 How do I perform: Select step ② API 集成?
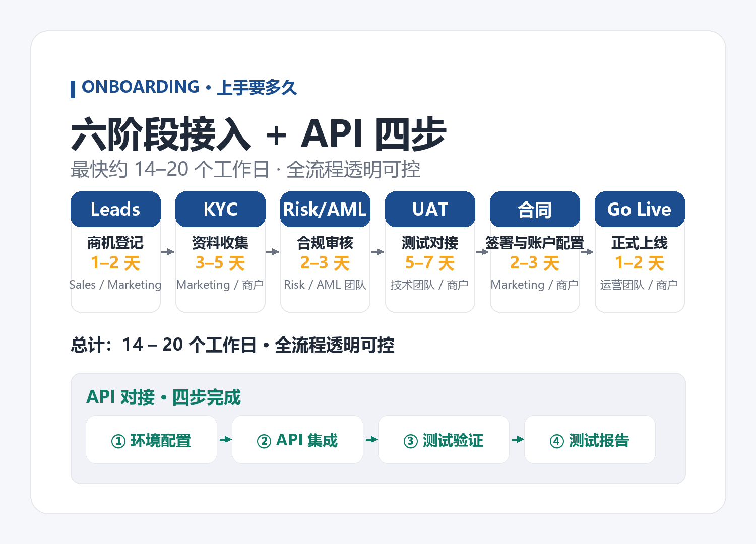click(297, 440)
